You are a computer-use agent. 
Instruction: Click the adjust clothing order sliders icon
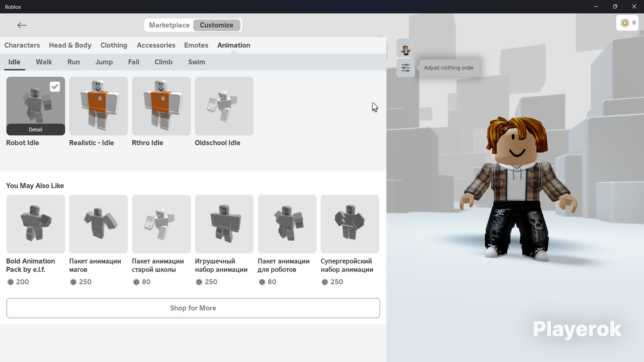(x=405, y=68)
